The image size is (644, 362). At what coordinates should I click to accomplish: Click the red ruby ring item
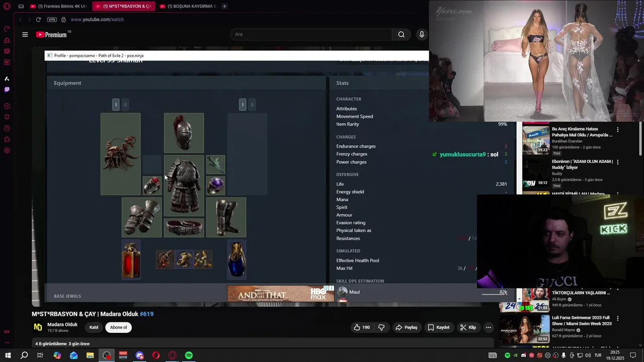pyautogui.click(x=152, y=186)
